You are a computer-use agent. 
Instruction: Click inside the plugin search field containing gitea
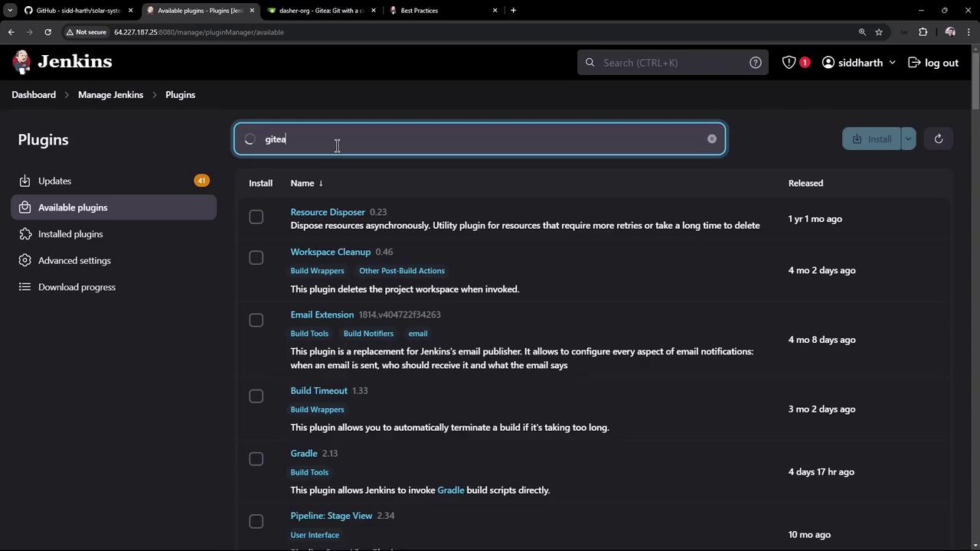click(480, 139)
